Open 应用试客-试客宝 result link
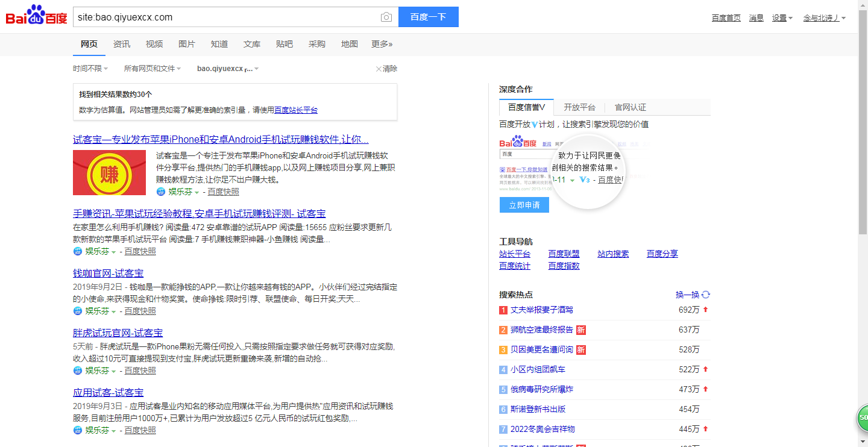Viewport: 868px width, 447px height. tap(108, 393)
